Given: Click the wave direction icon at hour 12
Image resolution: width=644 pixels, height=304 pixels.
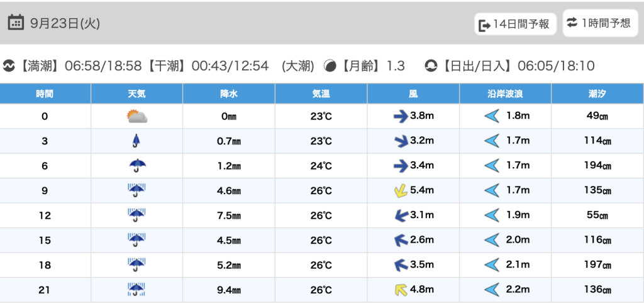Looking at the screenshot, I should (491, 215).
